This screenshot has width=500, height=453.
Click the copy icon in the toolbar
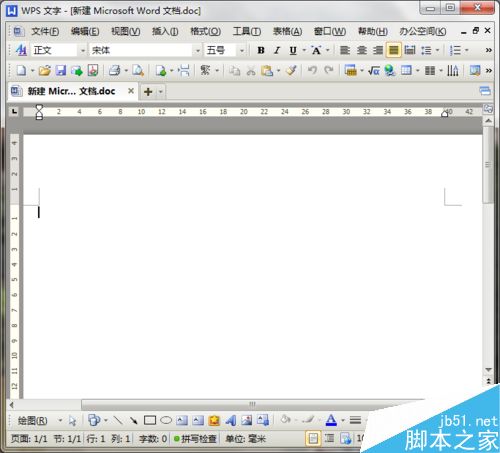point(235,70)
